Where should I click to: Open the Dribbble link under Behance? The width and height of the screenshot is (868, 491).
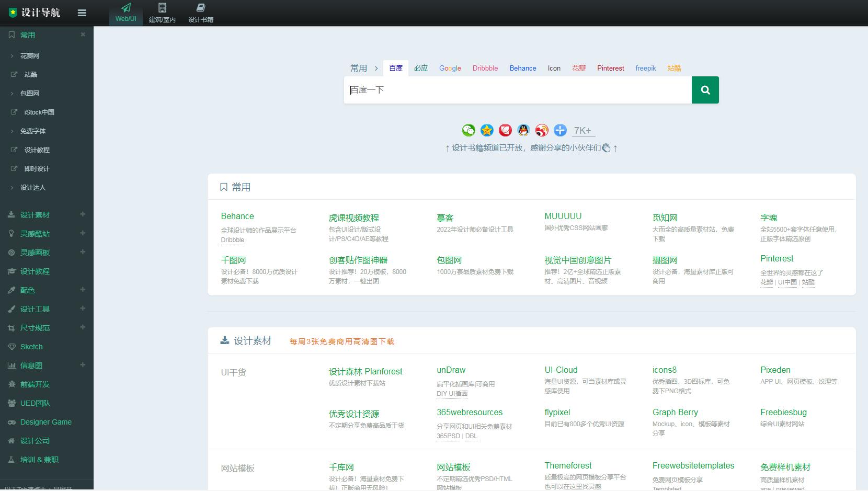coord(232,240)
